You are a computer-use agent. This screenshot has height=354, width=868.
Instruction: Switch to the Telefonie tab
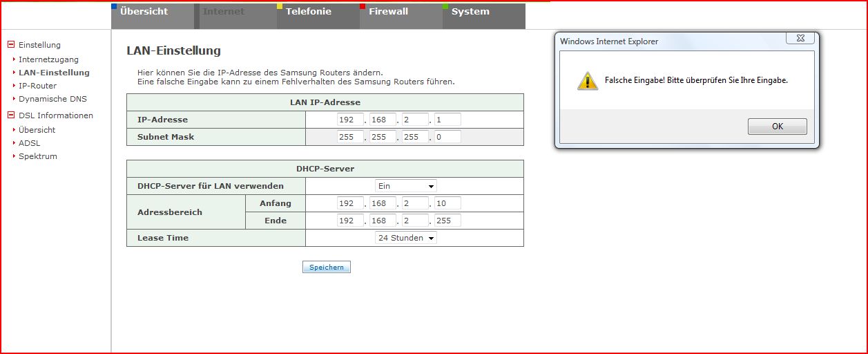(318, 16)
